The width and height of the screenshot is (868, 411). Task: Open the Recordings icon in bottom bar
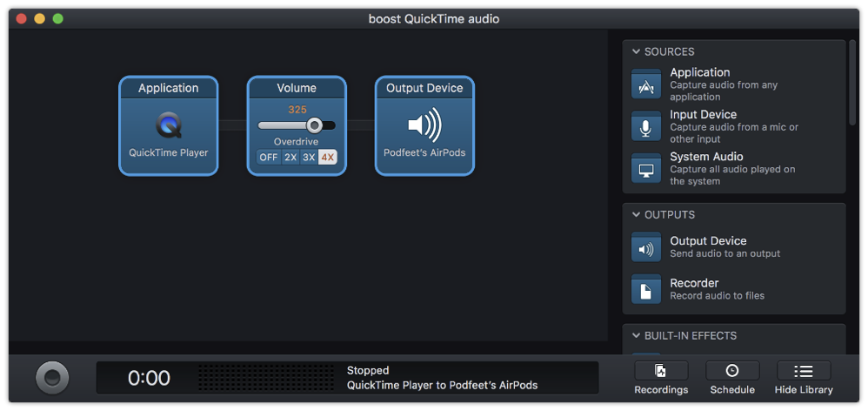coord(661,371)
